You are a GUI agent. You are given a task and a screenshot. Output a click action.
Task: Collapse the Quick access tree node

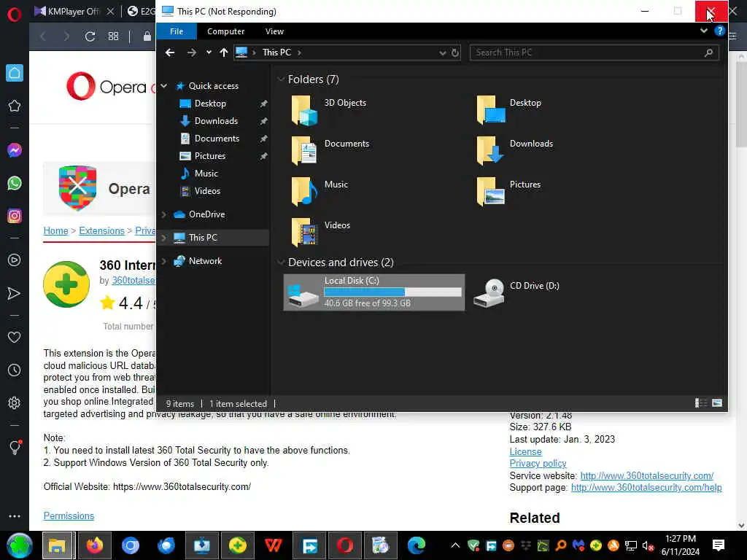(x=164, y=86)
